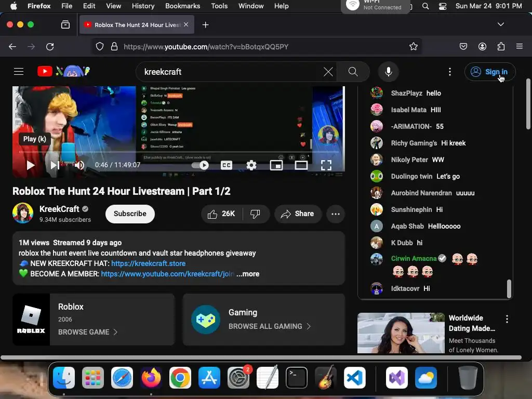This screenshot has width=532, height=399.
Task: Activate miniplayer mode icon
Action: pyautogui.click(x=276, y=165)
